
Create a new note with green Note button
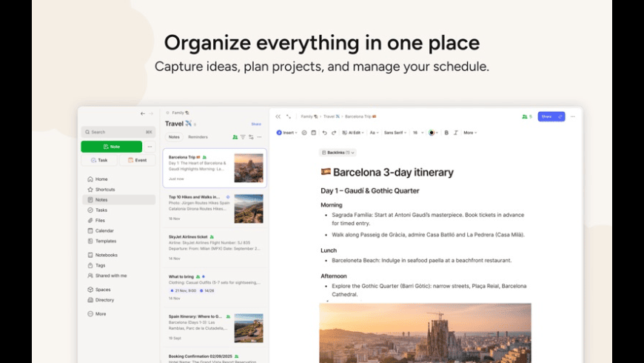(111, 147)
